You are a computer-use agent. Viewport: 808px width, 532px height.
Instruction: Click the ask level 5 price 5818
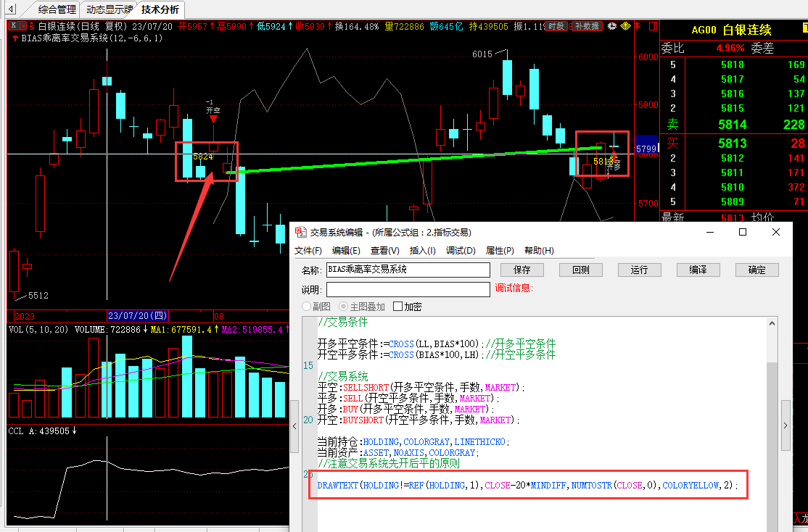(733, 65)
